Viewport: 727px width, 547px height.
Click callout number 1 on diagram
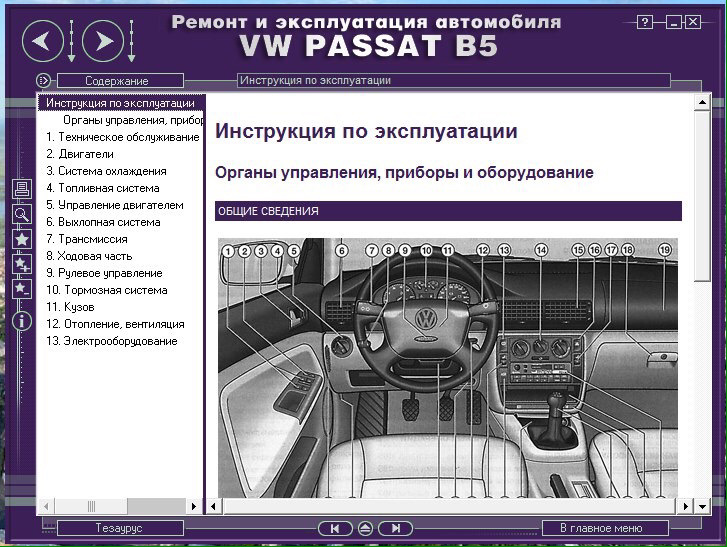228,251
